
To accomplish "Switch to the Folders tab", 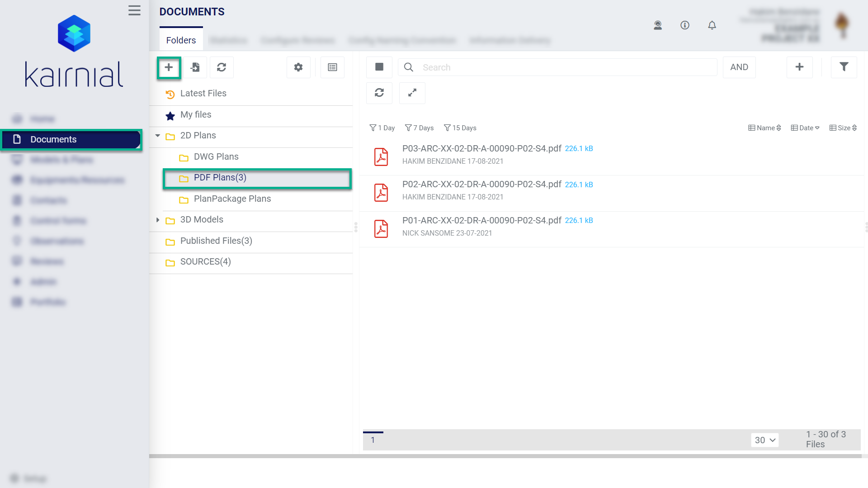I will click(x=181, y=40).
